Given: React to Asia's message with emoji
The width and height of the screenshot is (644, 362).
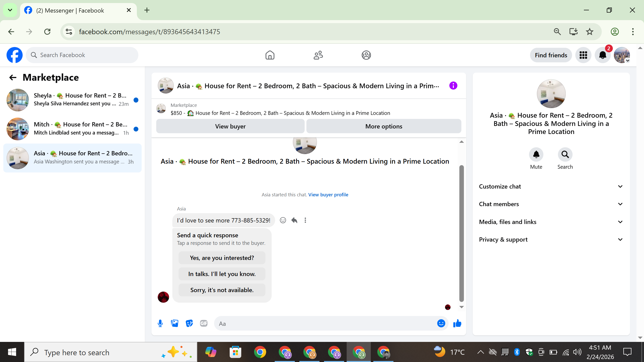Looking at the screenshot, I should tap(283, 220).
